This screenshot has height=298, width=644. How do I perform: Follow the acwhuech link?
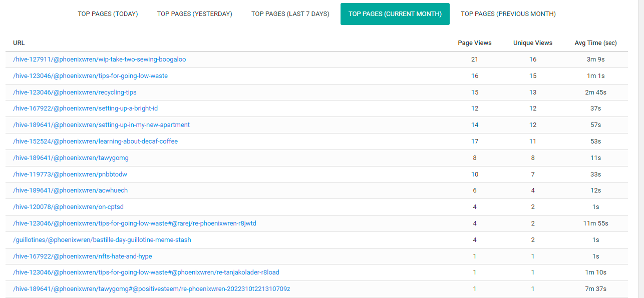pos(71,190)
